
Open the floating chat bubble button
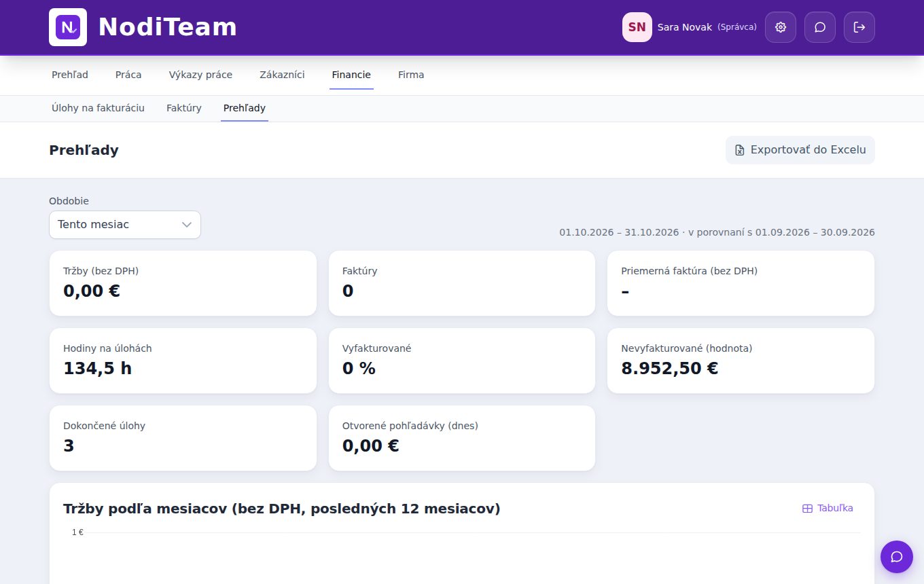[897, 557]
